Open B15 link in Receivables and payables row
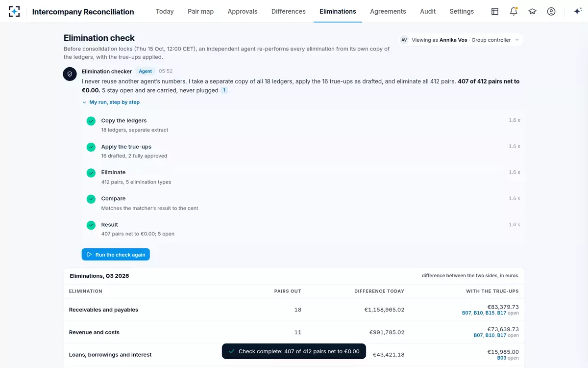This screenshot has height=368, width=588. [x=490, y=313]
